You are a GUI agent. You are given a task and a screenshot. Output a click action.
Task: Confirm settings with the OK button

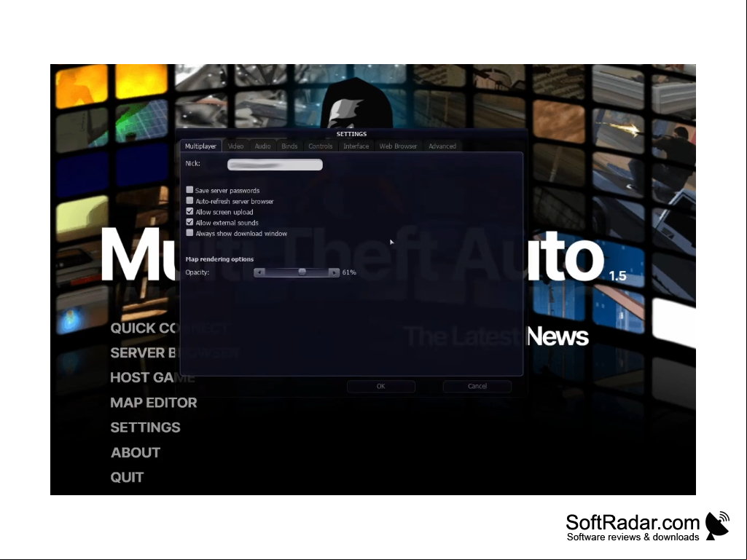pos(380,386)
